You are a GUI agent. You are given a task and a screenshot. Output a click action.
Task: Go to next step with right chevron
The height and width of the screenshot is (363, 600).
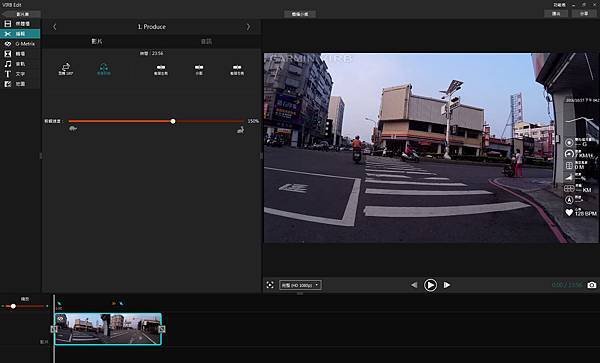tap(248, 27)
